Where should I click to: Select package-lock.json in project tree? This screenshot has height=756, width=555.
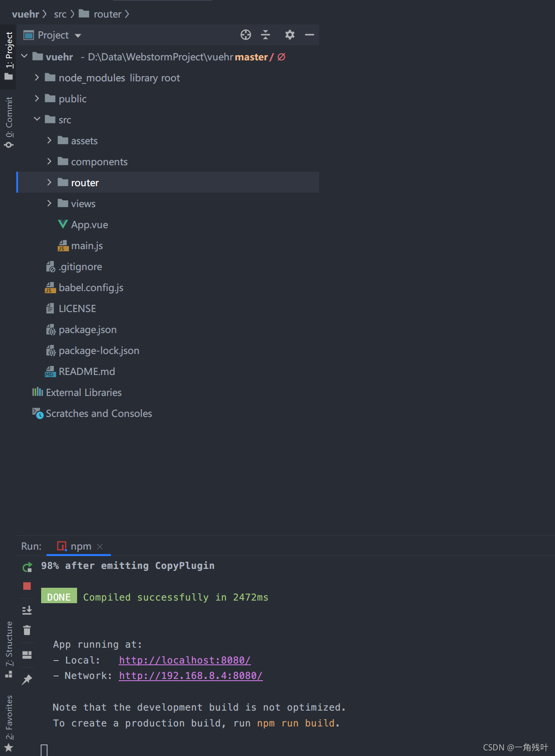pos(99,351)
